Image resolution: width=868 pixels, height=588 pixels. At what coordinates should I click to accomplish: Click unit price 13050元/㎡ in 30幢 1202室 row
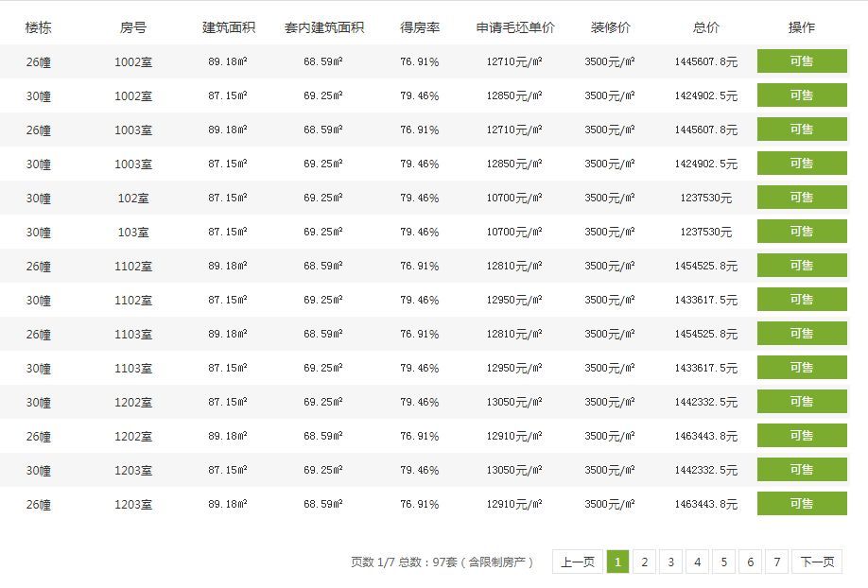point(514,402)
